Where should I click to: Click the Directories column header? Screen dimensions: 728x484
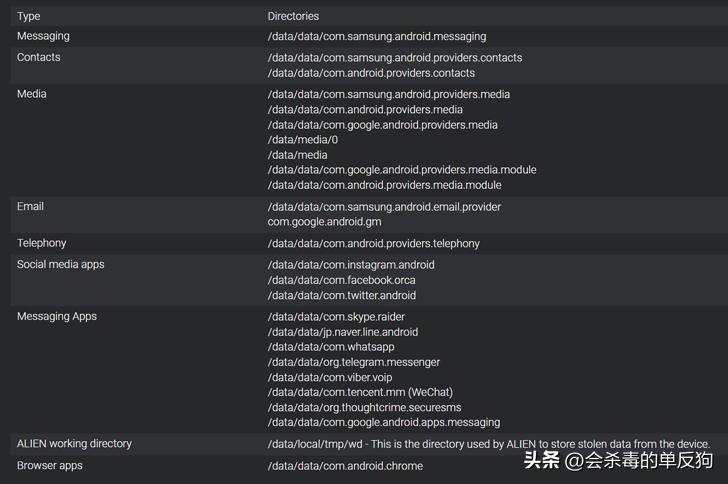(293, 16)
